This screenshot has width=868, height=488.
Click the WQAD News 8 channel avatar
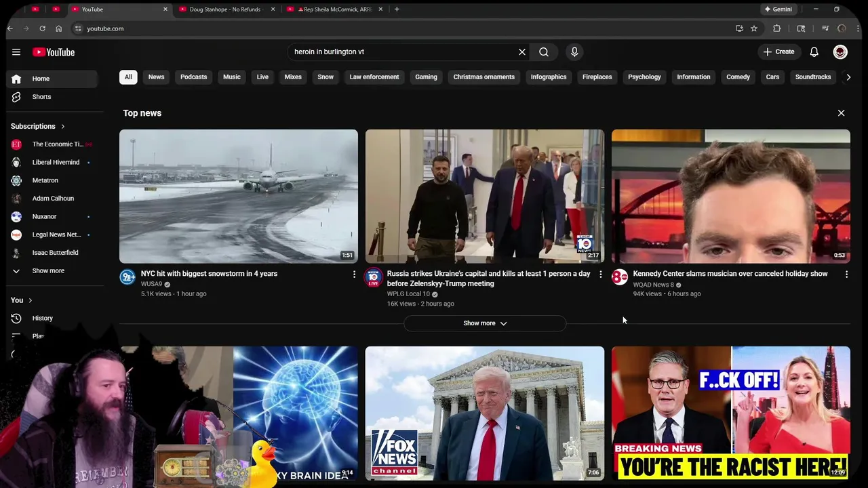tap(620, 277)
